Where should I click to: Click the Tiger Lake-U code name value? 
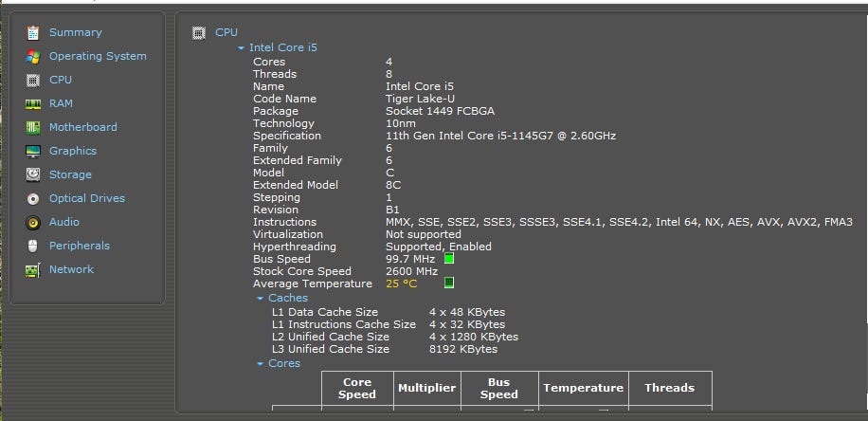coord(421,99)
